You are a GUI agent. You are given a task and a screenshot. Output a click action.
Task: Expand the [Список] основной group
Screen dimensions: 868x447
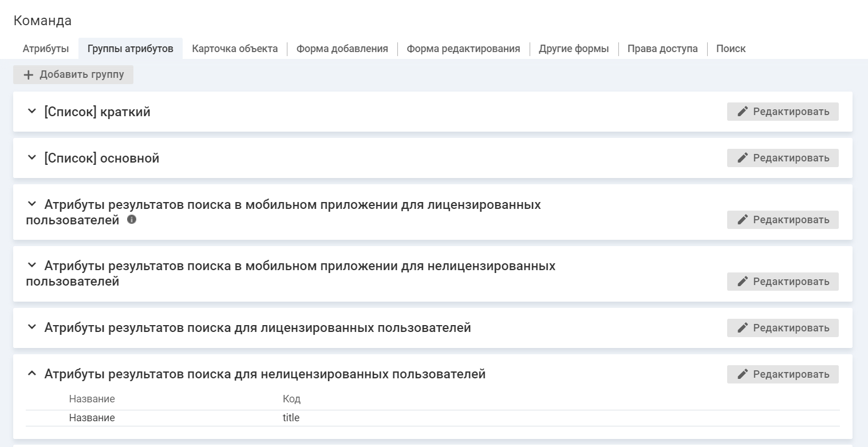[x=32, y=158]
